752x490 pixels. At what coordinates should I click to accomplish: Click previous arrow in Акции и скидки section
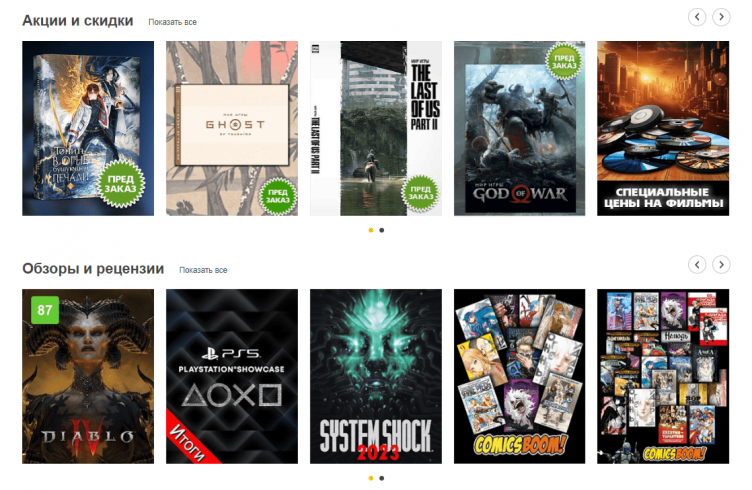click(x=697, y=17)
